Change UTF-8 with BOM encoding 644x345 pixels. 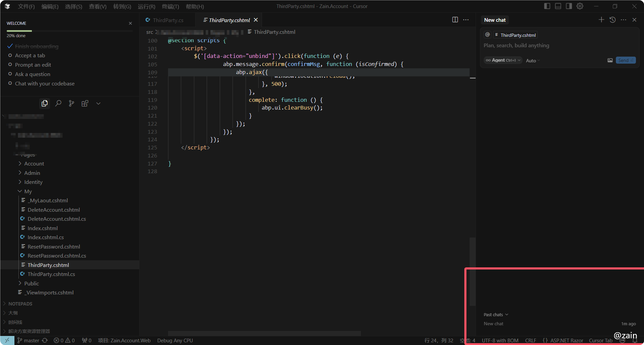click(x=500, y=340)
